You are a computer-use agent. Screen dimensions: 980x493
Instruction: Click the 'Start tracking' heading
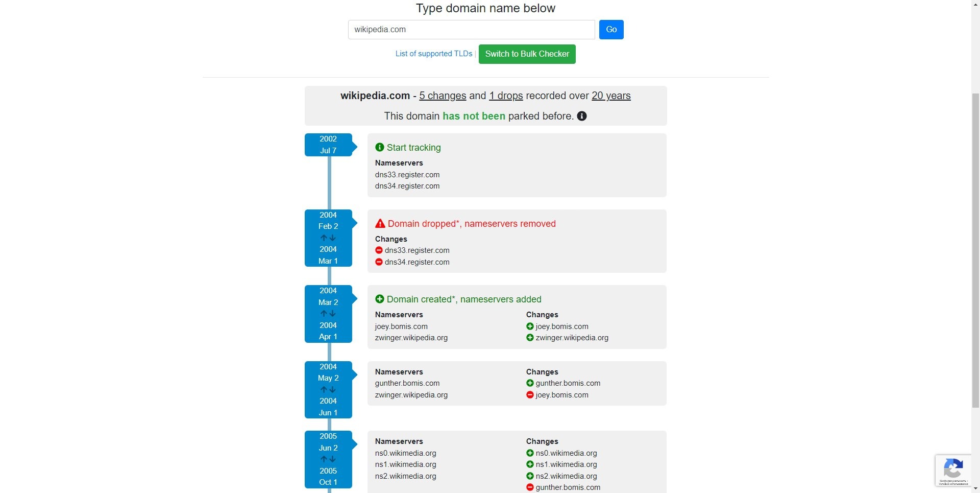pos(413,148)
